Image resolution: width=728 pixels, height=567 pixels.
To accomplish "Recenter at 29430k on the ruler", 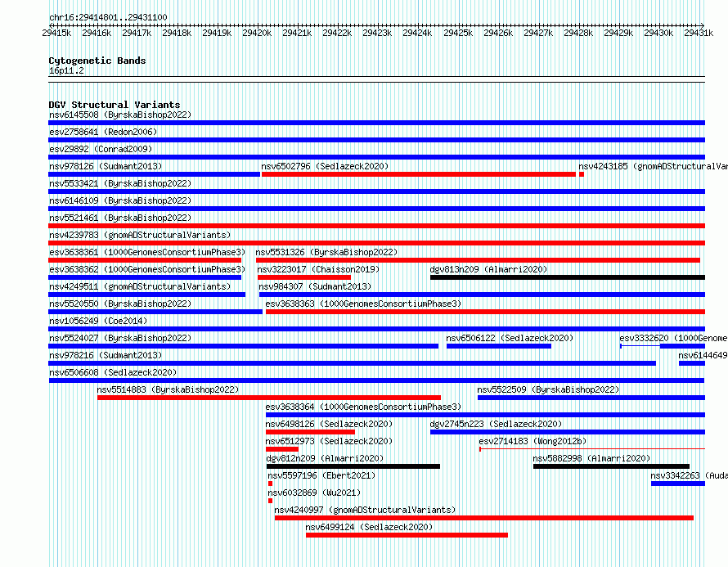I will click(x=658, y=33).
